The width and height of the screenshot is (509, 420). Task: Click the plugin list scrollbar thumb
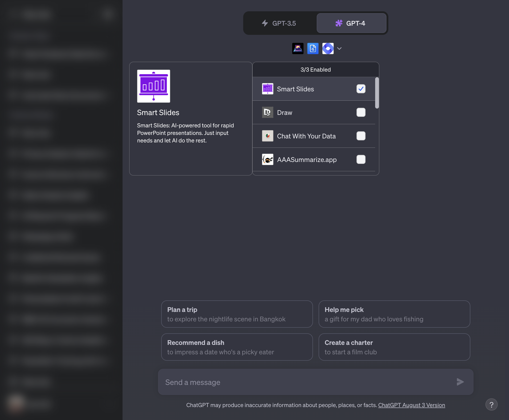coord(377,93)
